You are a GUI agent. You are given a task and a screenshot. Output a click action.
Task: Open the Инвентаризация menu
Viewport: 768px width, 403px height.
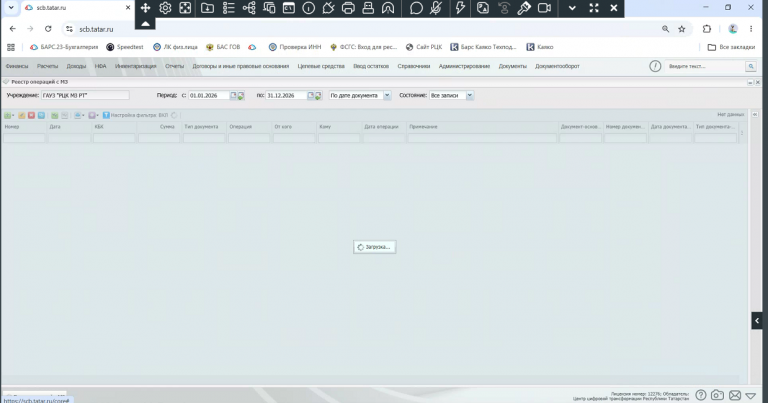click(x=136, y=66)
